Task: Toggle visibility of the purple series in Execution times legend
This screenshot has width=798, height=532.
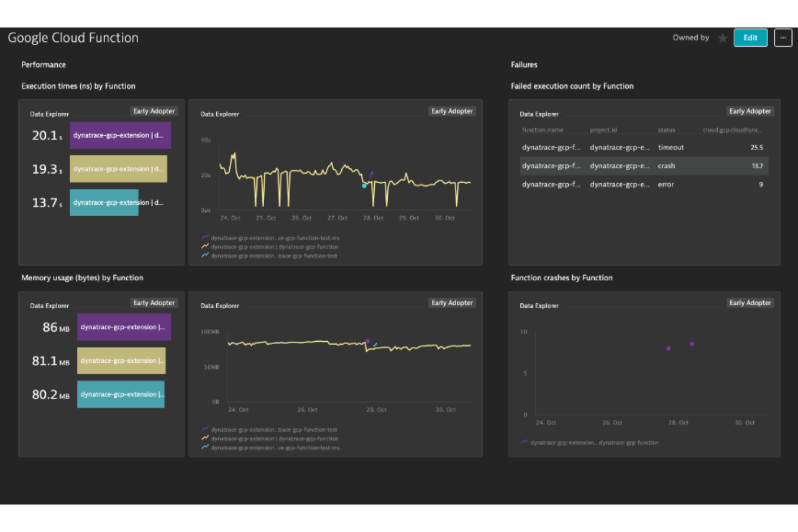Action: [x=205, y=237]
